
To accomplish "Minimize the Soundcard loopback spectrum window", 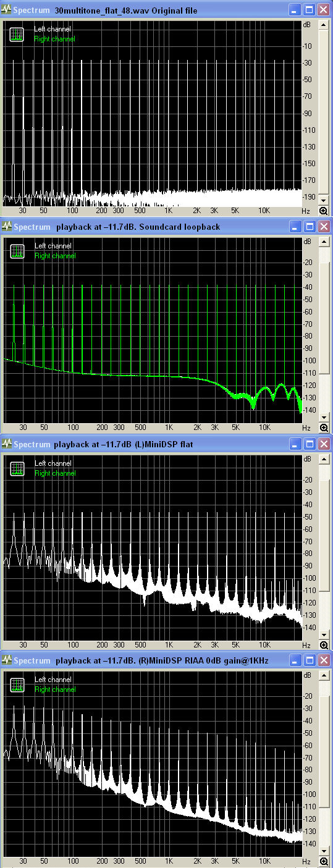I will (x=295, y=227).
